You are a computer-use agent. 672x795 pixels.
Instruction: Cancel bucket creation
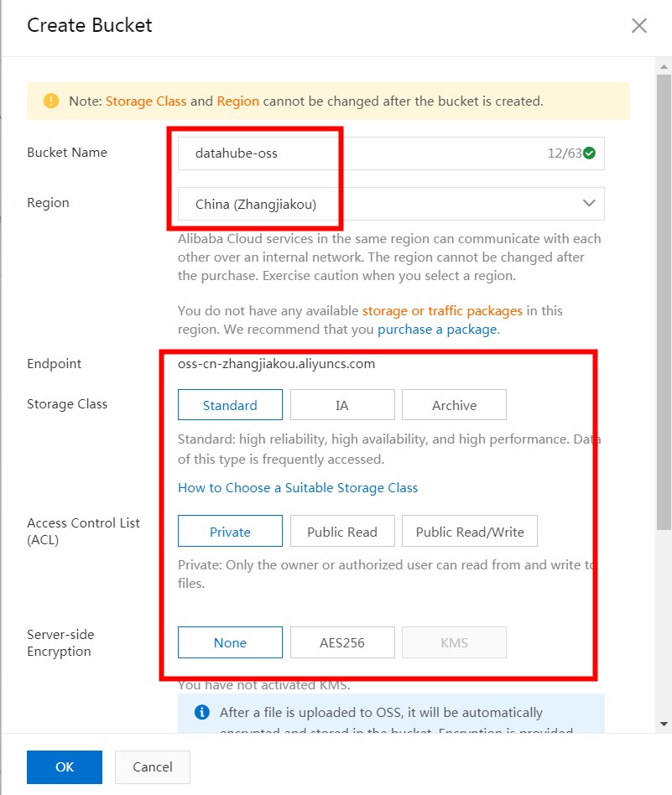[152, 766]
